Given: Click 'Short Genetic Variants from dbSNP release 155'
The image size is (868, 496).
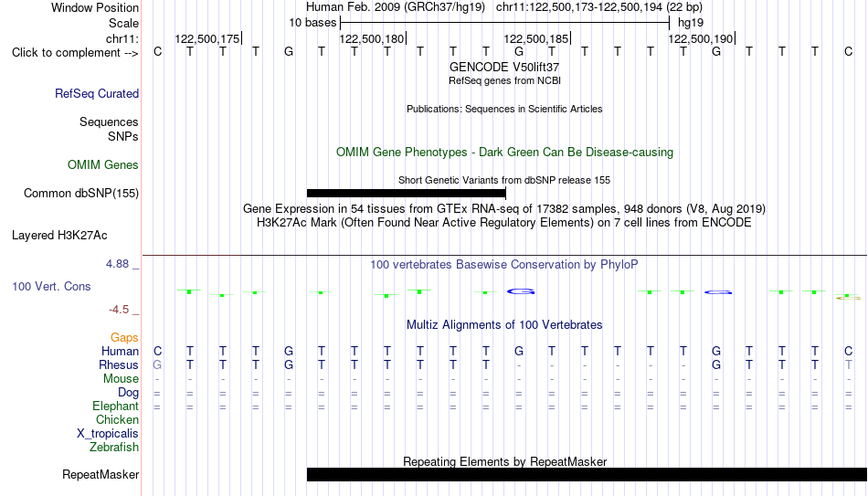Looking at the screenshot, I should [504, 181].
